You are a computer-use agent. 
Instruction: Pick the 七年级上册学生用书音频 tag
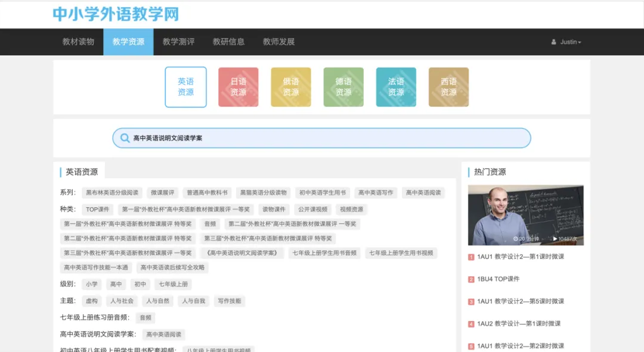(x=324, y=253)
